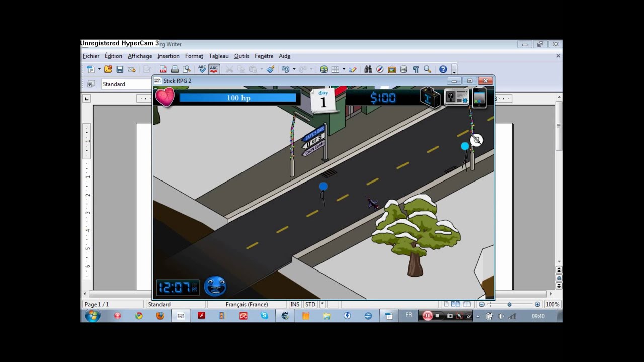The height and width of the screenshot is (362, 644).
Task: Open the Édition menu
Action: pyautogui.click(x=113, y=56)
